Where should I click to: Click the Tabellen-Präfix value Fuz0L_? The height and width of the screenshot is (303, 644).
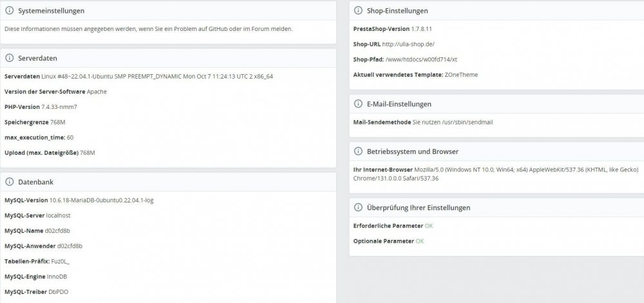[61, 261]
